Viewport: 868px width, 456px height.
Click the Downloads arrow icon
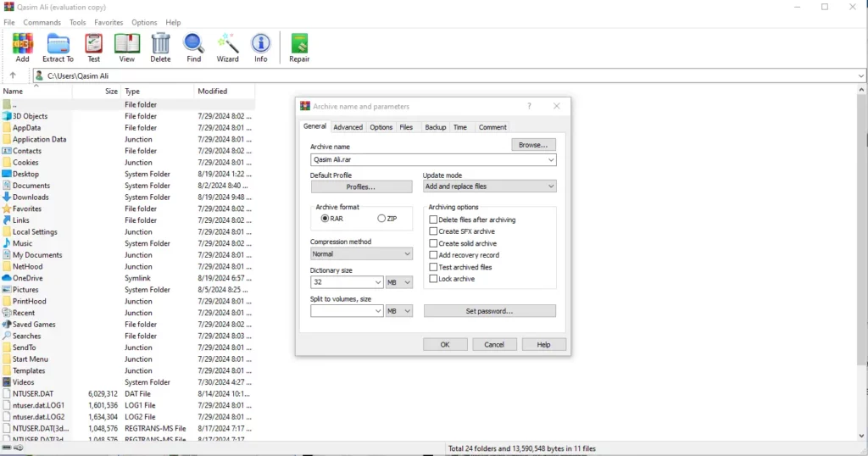pos(7,197)
